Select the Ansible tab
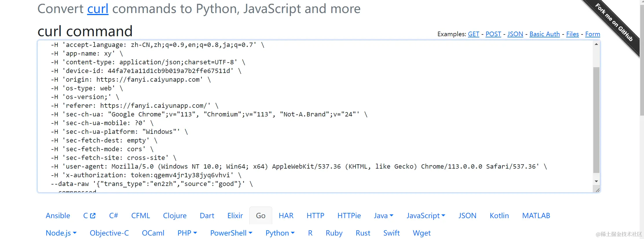Image resolution: width=644 pixels, height=239 pixels. pyautogui.click(x=58, y=216)
